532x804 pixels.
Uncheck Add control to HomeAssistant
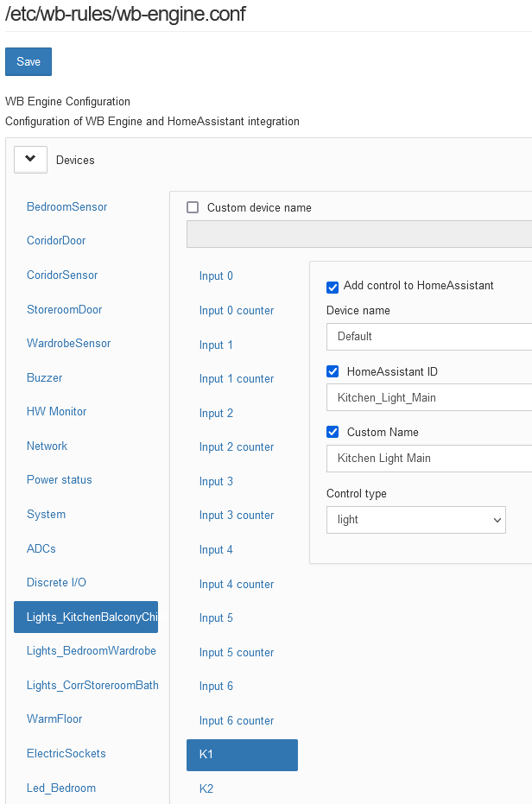(332, 287)
